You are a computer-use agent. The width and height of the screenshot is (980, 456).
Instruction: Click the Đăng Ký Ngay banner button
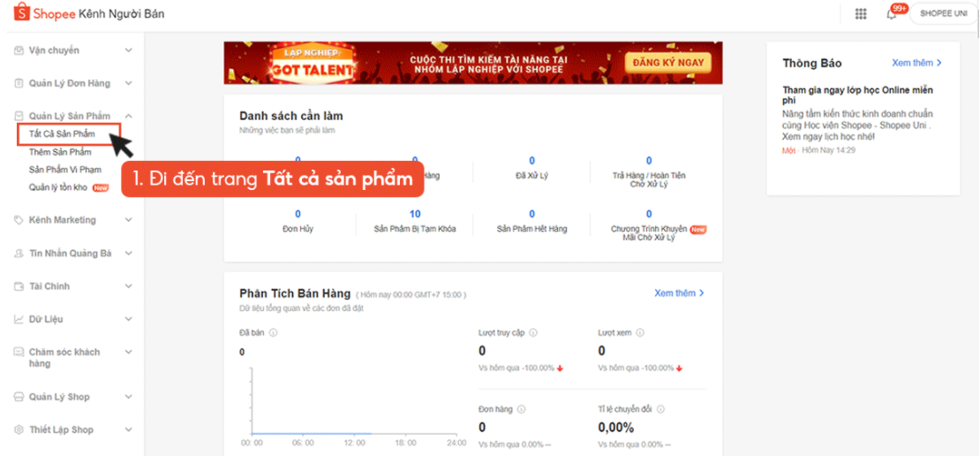[x=668, y=63]
